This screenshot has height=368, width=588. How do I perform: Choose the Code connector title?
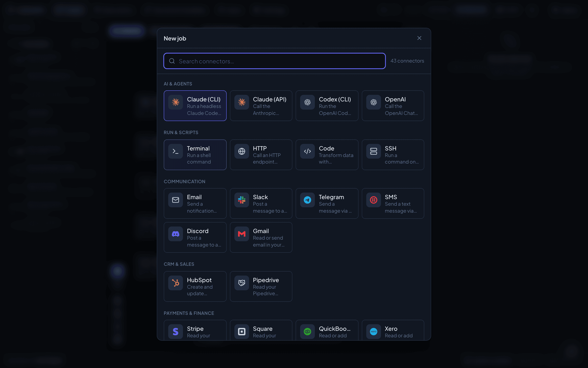tap(326, 148)
